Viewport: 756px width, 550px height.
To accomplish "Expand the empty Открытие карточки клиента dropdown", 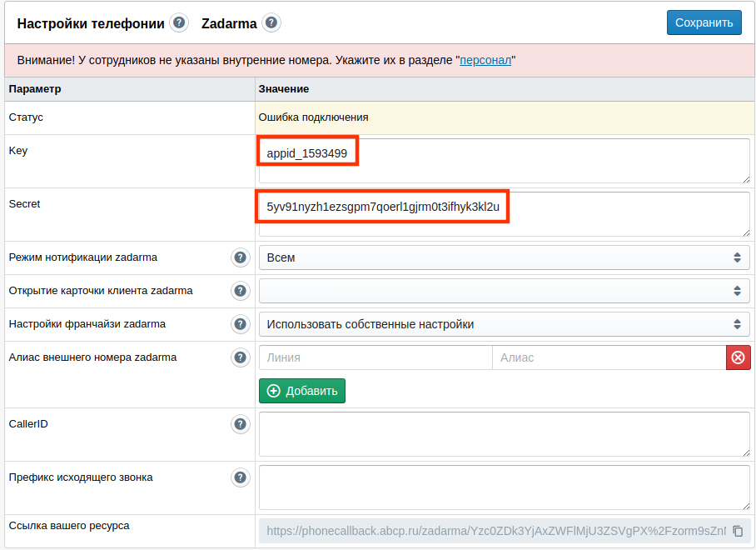I will pyautogui.click(x=505, y=291).
